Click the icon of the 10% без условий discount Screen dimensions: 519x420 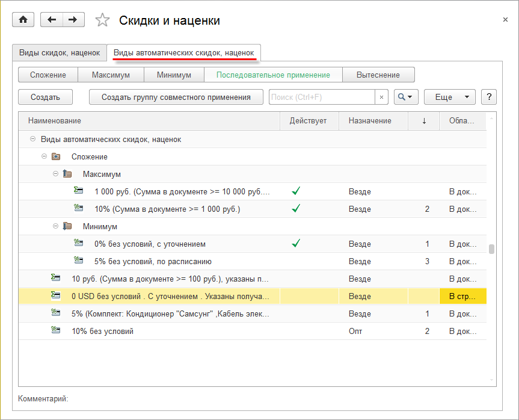click(55, 331)
